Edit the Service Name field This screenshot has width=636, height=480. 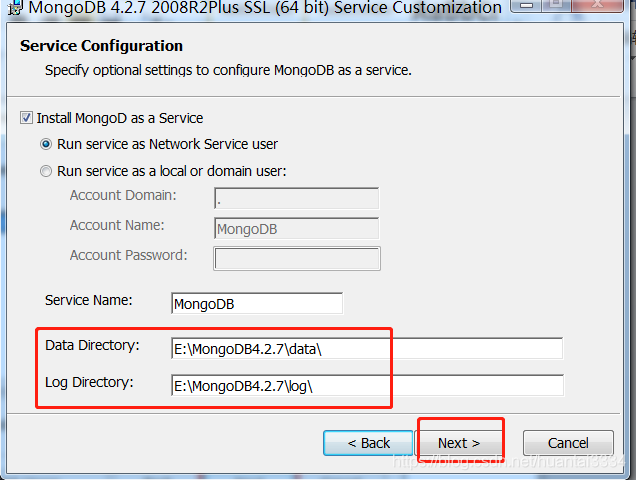point(257,303)
